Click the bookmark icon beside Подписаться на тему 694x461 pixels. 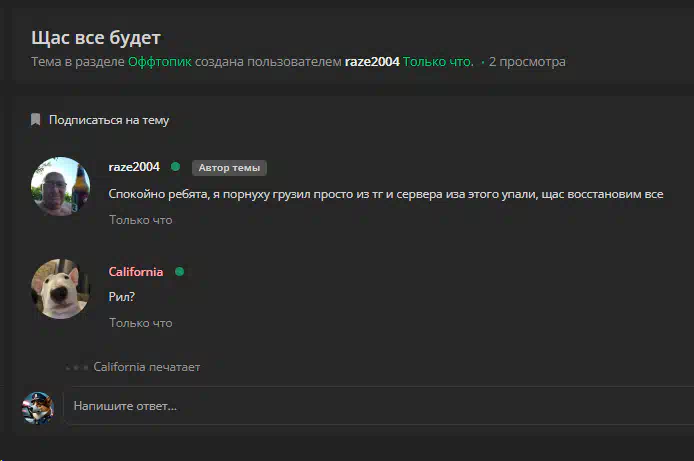35,119
